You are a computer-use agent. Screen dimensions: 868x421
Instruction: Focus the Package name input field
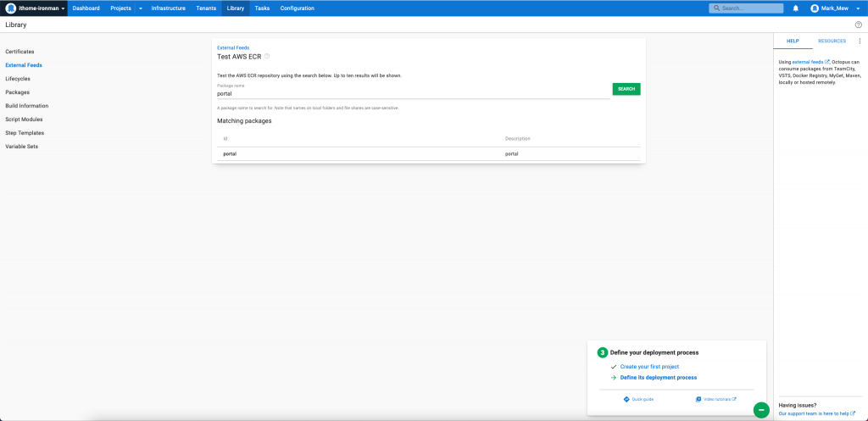click(413, 93)
